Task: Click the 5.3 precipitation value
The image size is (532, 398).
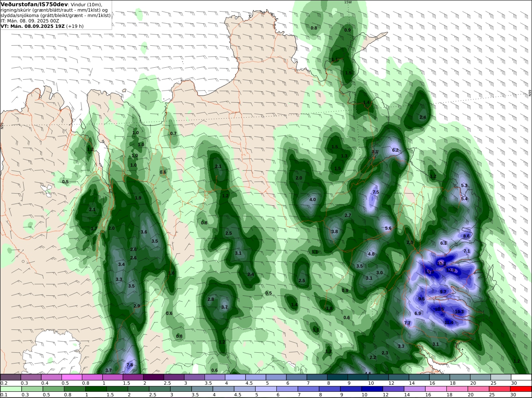Action: tap(465, 185)
